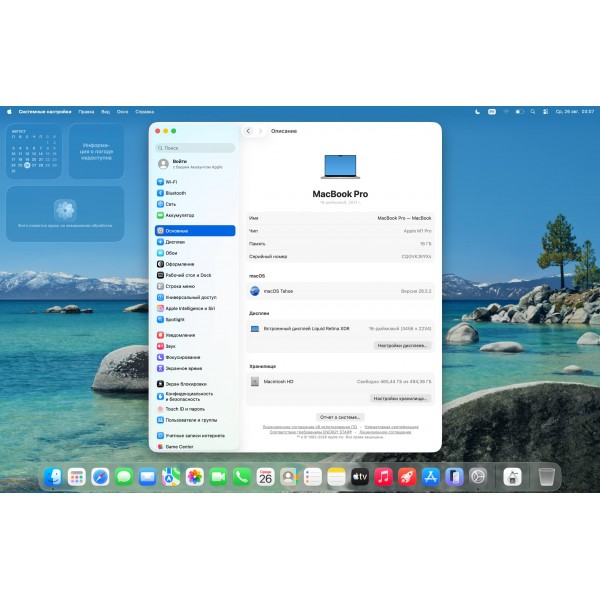Viewport: 600px width, 600px height.
Task: Open Рабочий стол и Dock settings
Action: [x=195, y=275]
